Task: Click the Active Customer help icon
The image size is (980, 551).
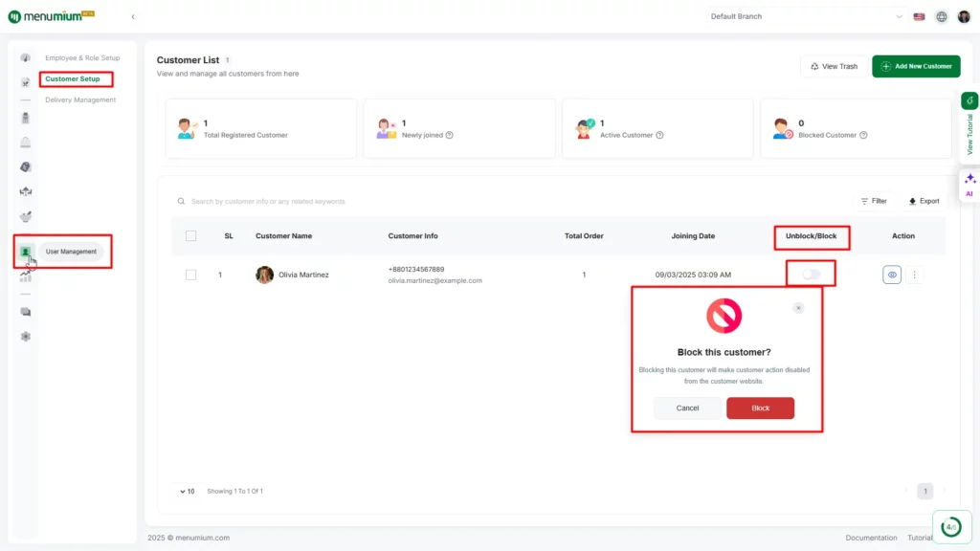Action: point(659,135)
